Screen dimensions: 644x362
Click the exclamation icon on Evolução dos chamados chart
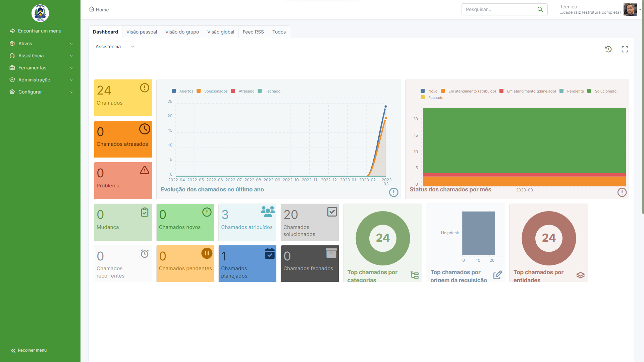394,192
